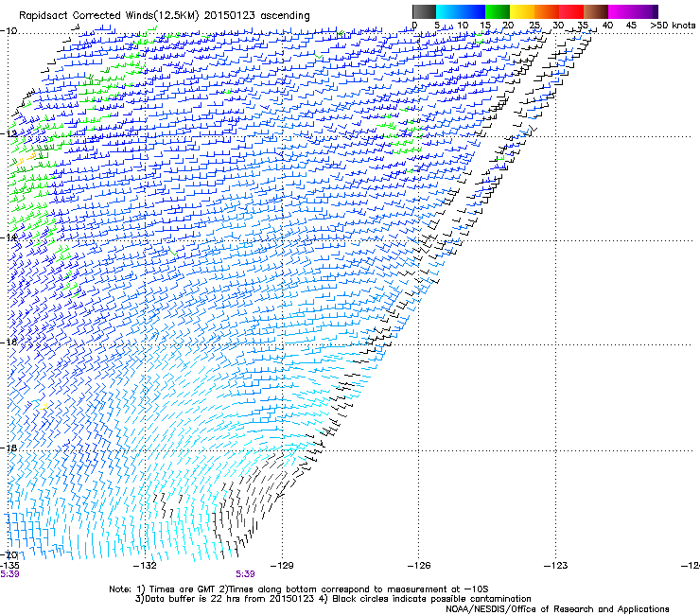This screenshot has height=615, width=700.
Task: Click the plot title 'Rapidscat Corrected Winds(12.5KM)'
Action: click(x=109, y=16)
